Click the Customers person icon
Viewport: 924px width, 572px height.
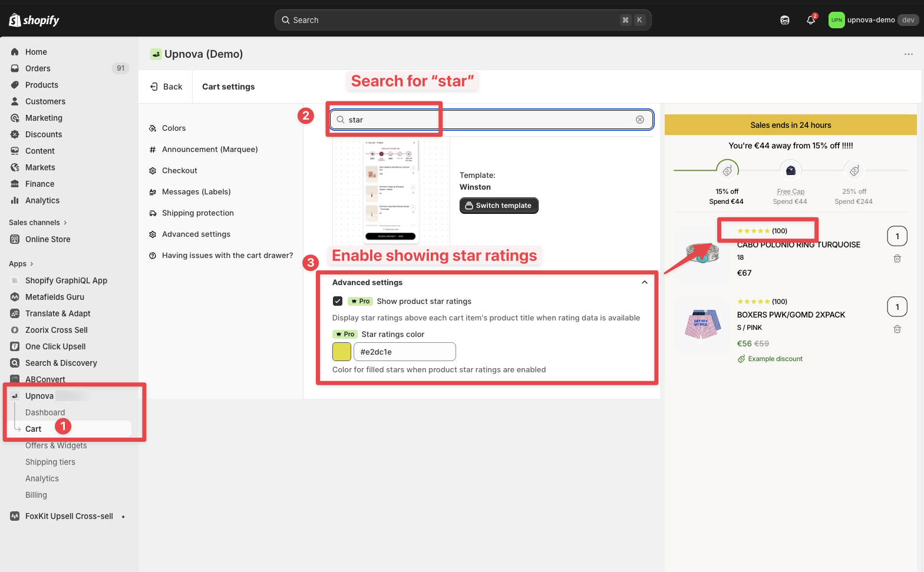point(15,101)
